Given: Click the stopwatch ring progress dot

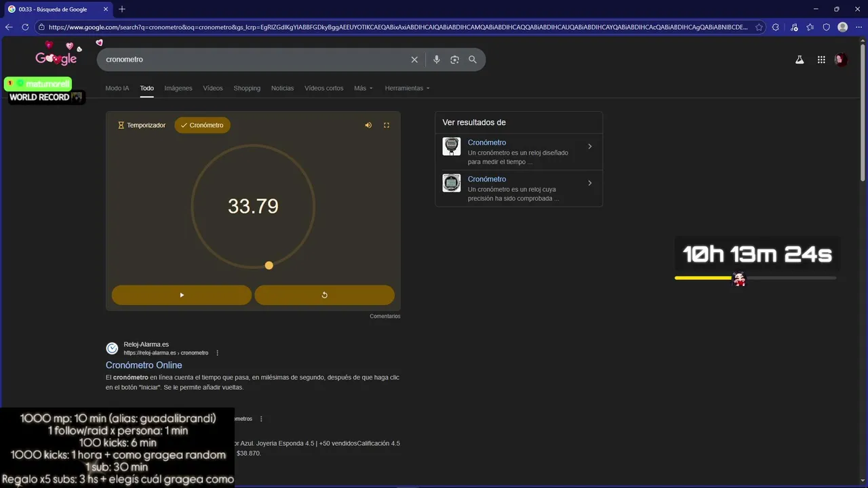Looking at the screenshot, I should [x=269, y=265].
